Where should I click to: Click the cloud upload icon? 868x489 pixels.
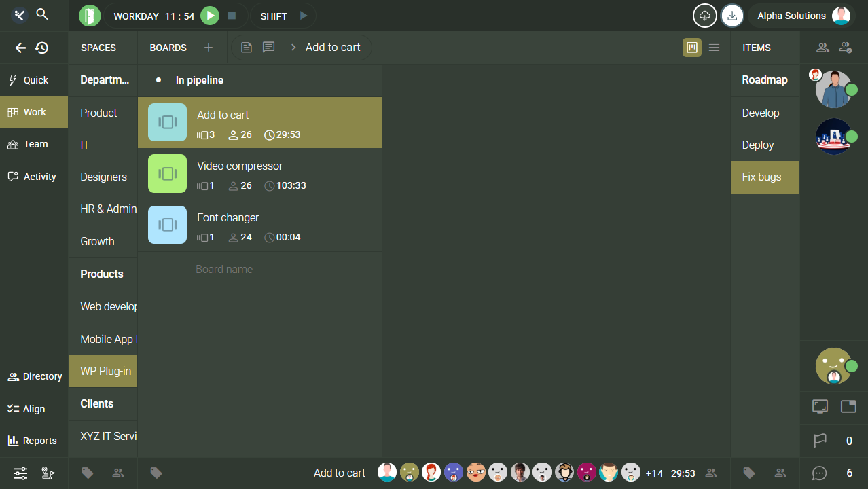pos(704,16)
